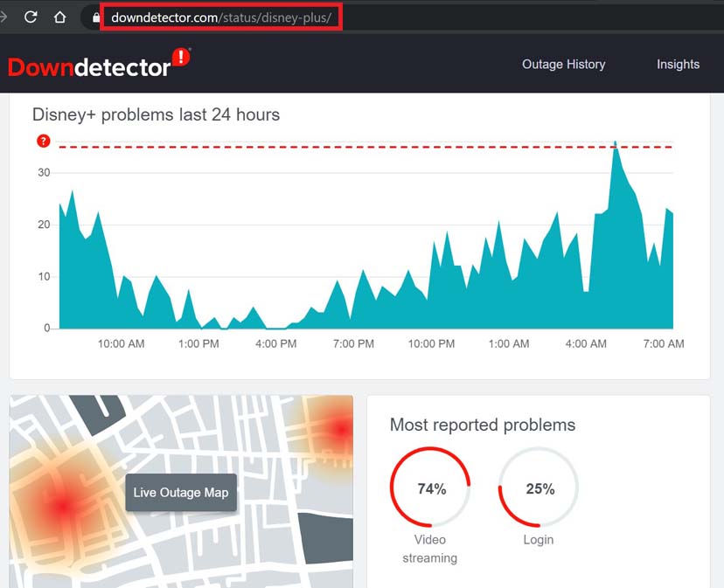Click the chart peak near the dashed threshold
This screenshot has width=724, height=588.
click(615, 144)
